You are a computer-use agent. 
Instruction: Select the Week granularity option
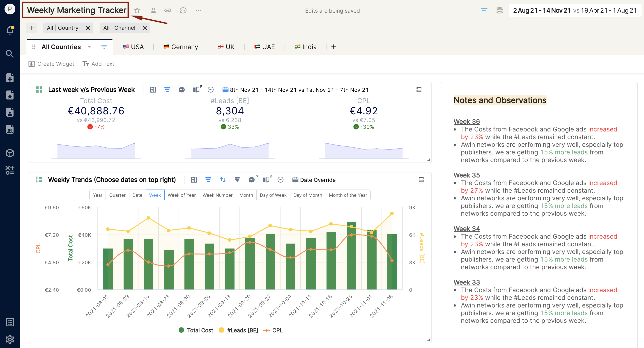point(155,195)
